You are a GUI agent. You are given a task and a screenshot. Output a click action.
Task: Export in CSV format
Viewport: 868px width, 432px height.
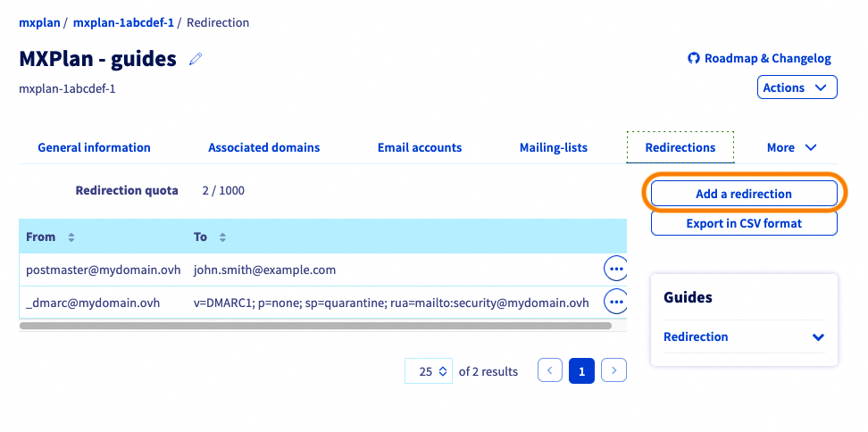[x=744, y=223]
